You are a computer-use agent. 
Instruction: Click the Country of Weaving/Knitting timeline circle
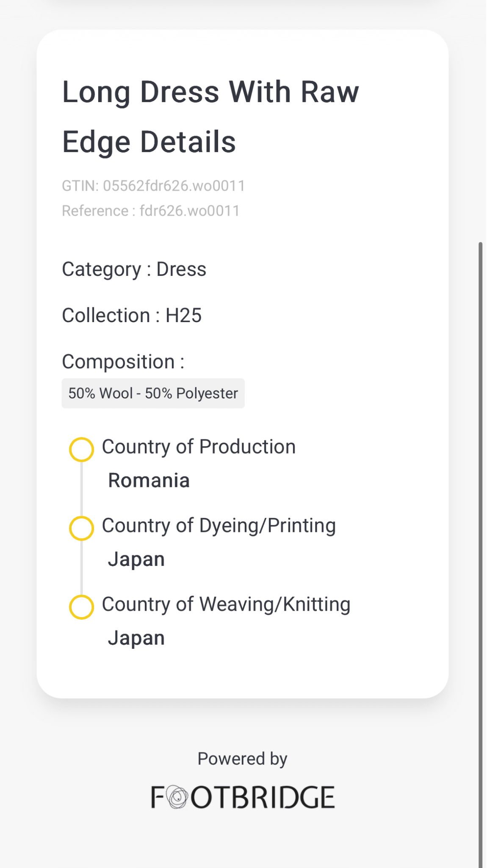[x=81, y=607]
